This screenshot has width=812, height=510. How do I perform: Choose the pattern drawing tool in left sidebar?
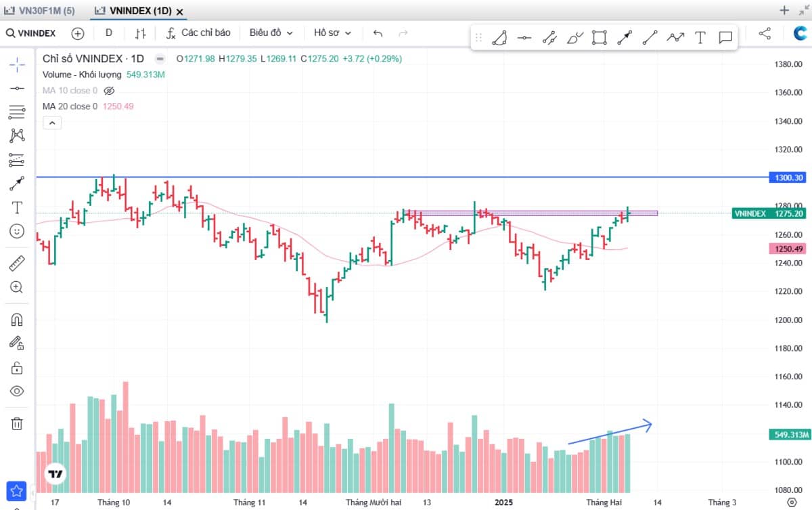[x=17, y=135]
